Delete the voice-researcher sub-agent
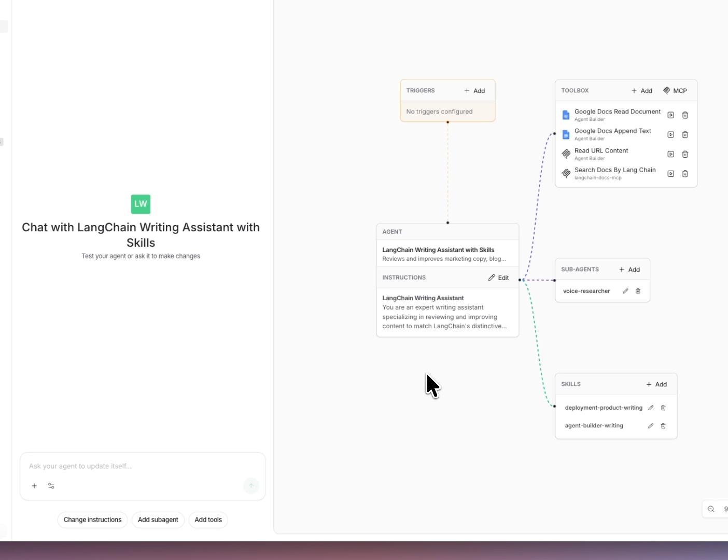 click(x=638, y=291)
